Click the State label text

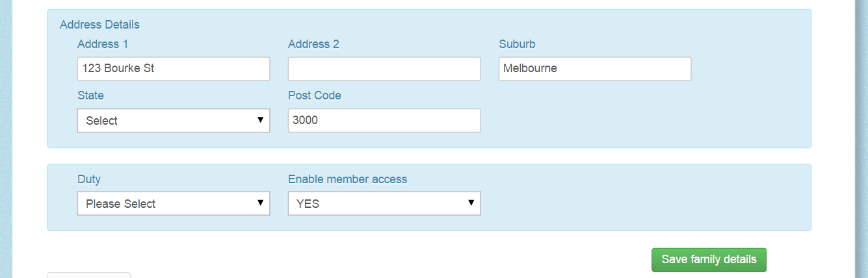point(90,95)
